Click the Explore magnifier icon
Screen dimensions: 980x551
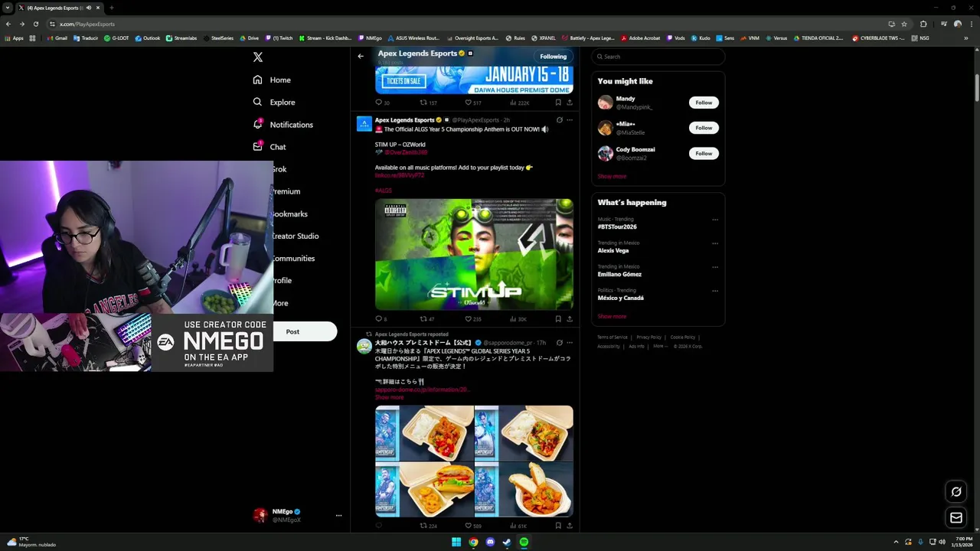click(257, 102)
